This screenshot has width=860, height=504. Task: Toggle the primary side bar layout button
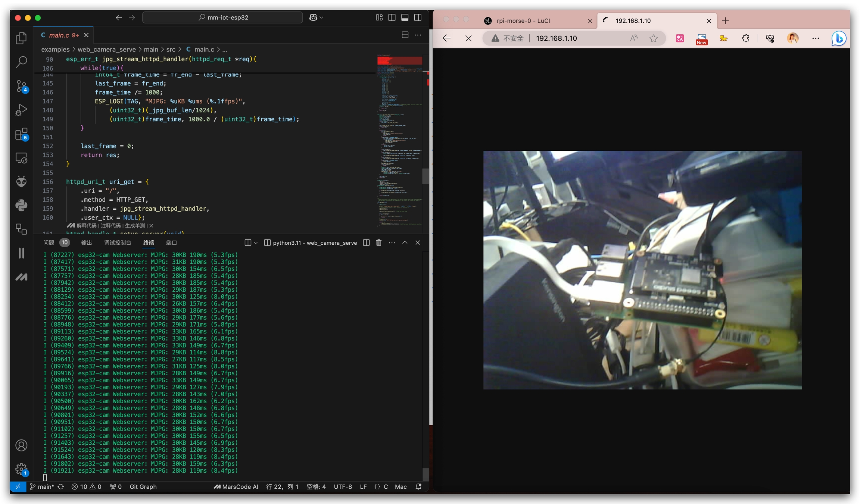(x=392, y=18)
